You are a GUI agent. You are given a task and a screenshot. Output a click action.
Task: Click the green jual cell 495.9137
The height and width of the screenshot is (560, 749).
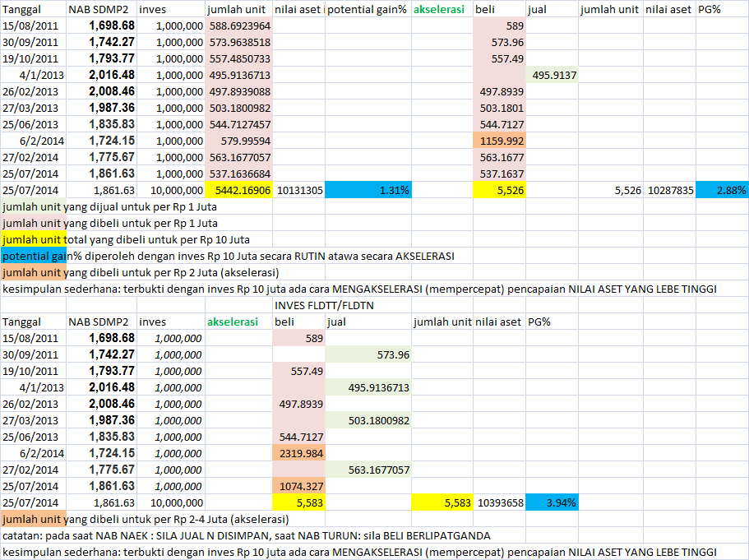(553, 75)
